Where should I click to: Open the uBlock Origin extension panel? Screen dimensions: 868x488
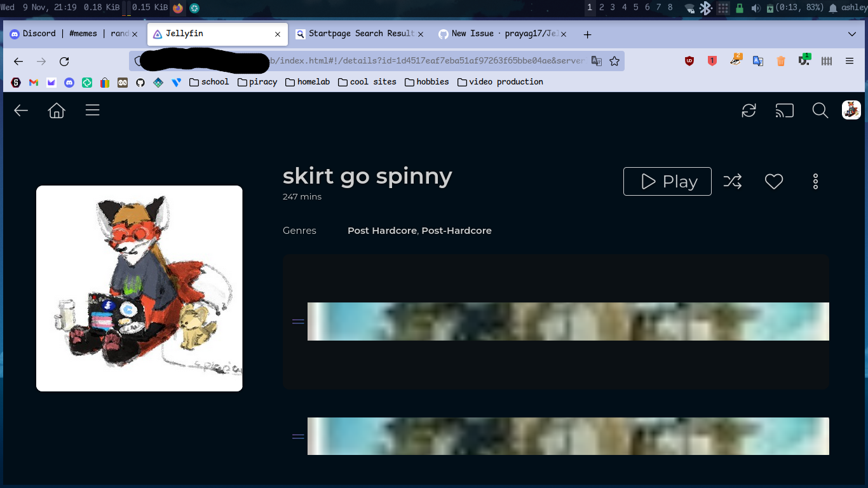[689, 62]
